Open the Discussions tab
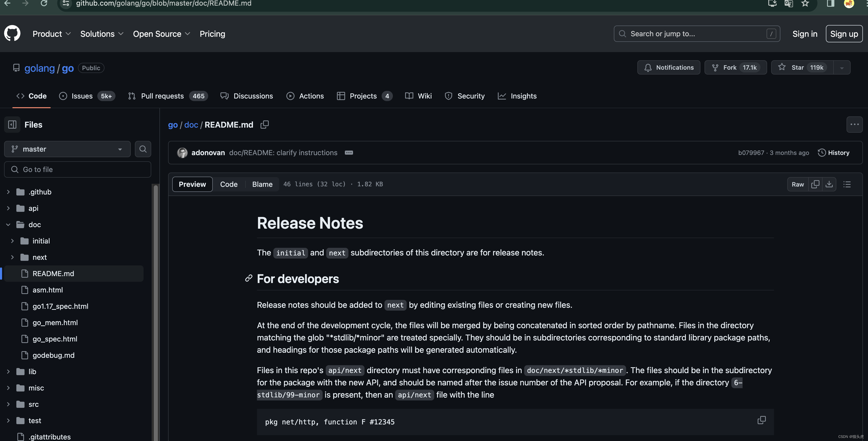 [x=247, y=96]
